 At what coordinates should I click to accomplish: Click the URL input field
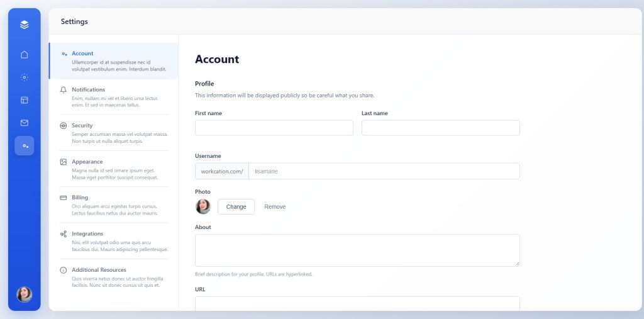click(x=357, y=304)
